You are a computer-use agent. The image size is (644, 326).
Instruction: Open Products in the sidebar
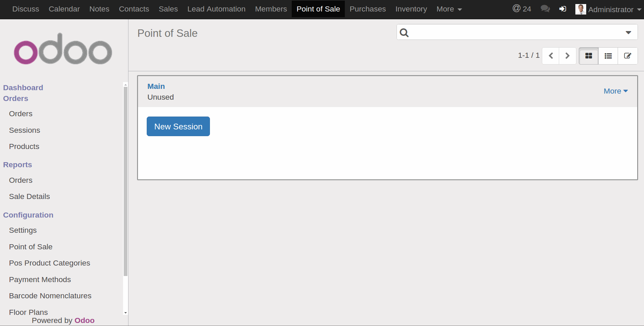coord(24,147)
